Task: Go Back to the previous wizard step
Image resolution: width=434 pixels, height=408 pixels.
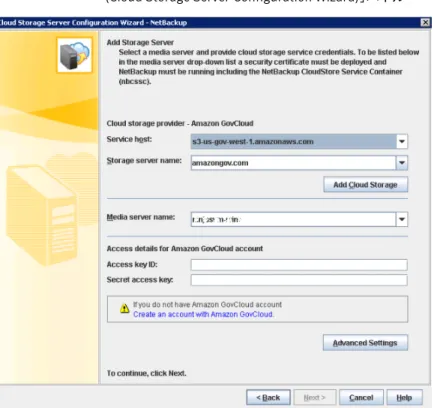Action: [268, 398]
